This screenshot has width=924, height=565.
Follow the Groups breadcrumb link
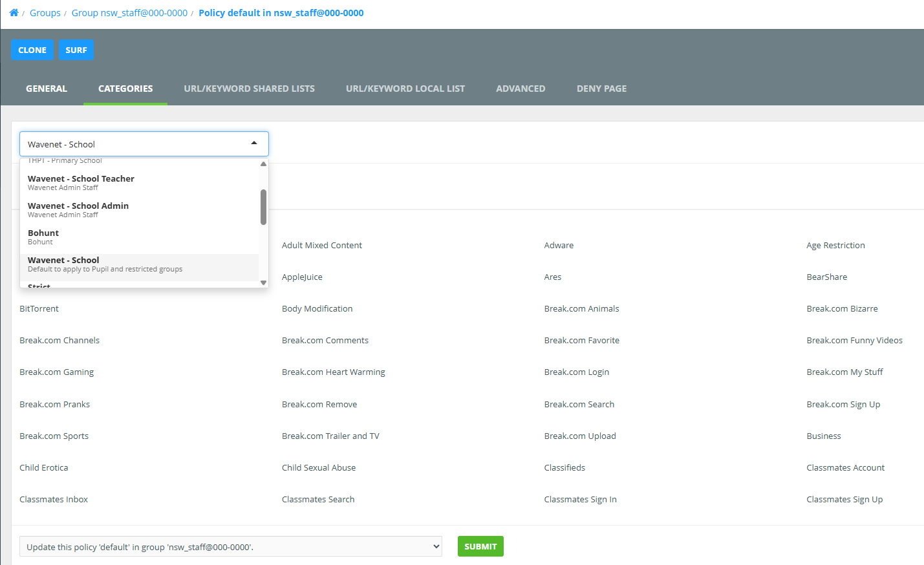[x=45, y=13]
